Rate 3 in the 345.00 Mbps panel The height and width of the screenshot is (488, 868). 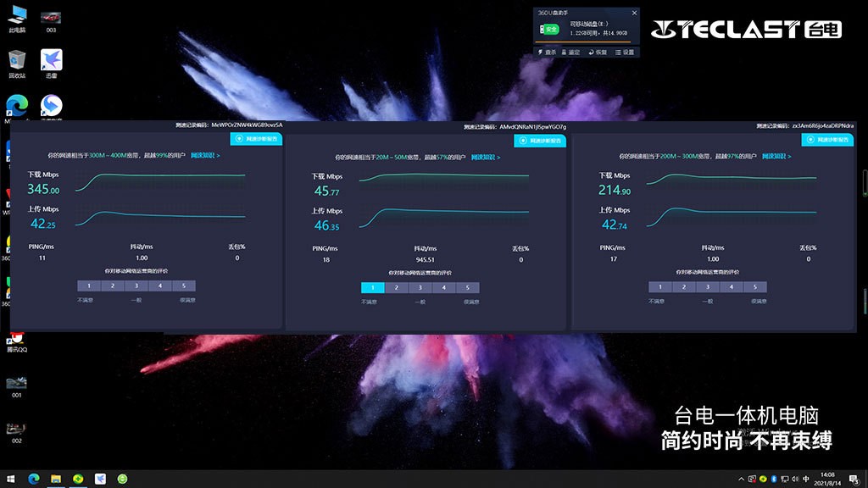pyautogui.click(x=136, y=286)
